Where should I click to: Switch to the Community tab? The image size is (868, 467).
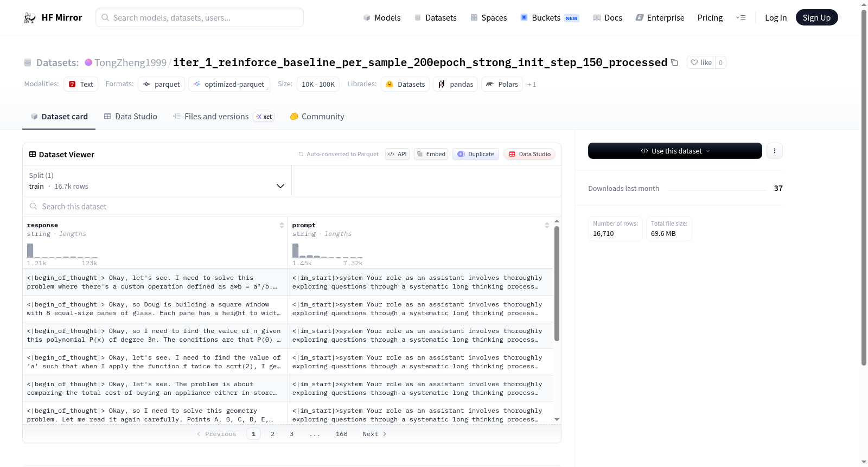coord(317,117)
